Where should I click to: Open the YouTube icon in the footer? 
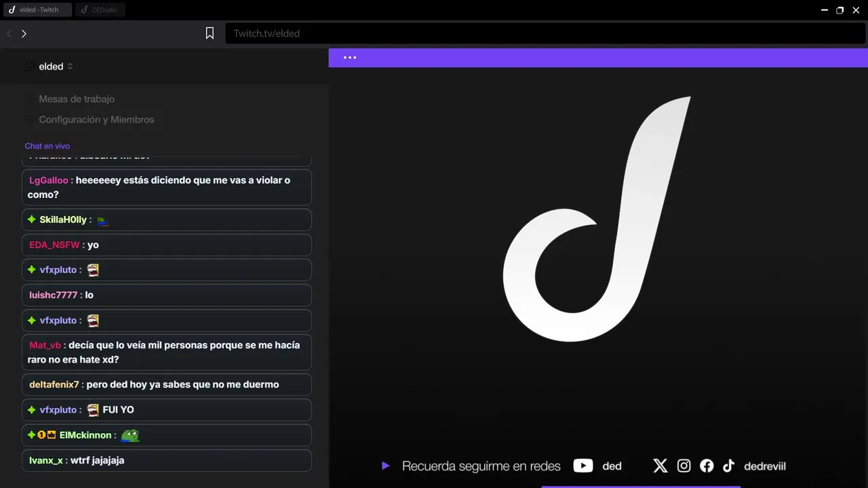583,466
